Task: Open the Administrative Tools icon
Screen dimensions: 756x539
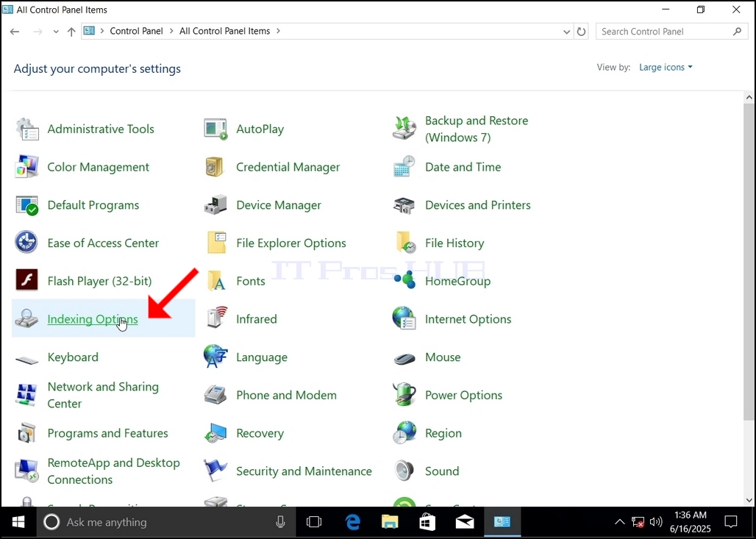Action: click(x=27, y=129)
